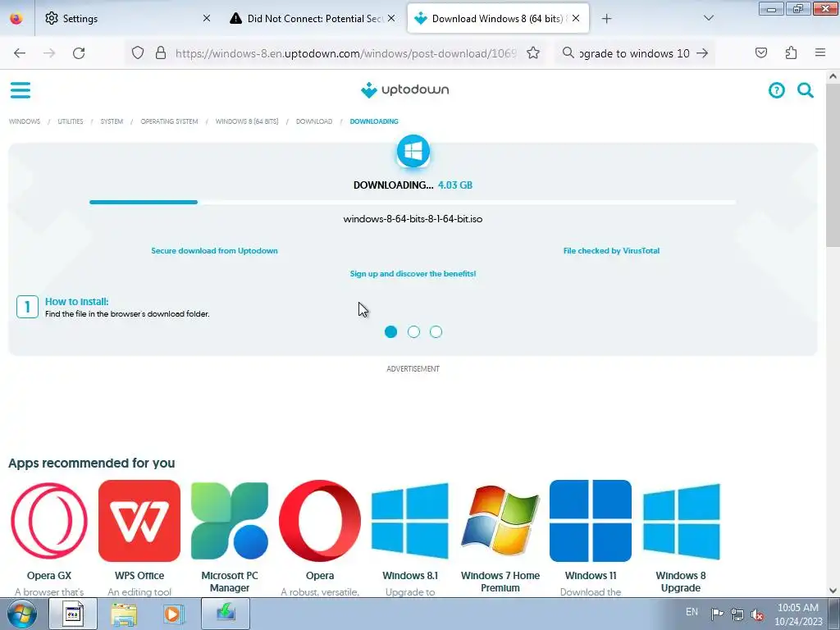
Task: Open the Extensions puzzle icon
Action: click(x=791, y=53)
